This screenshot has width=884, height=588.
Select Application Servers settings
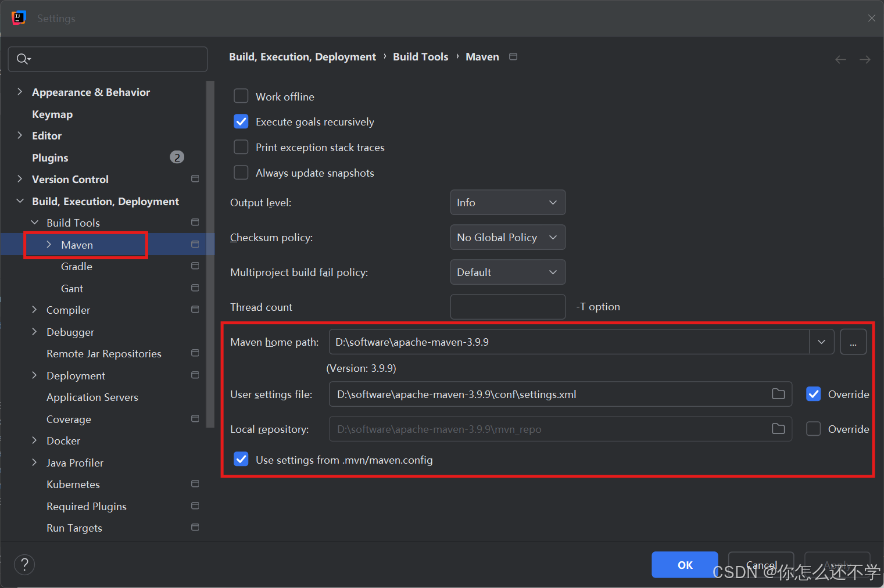pyautogui.click(x=92, y=397)
